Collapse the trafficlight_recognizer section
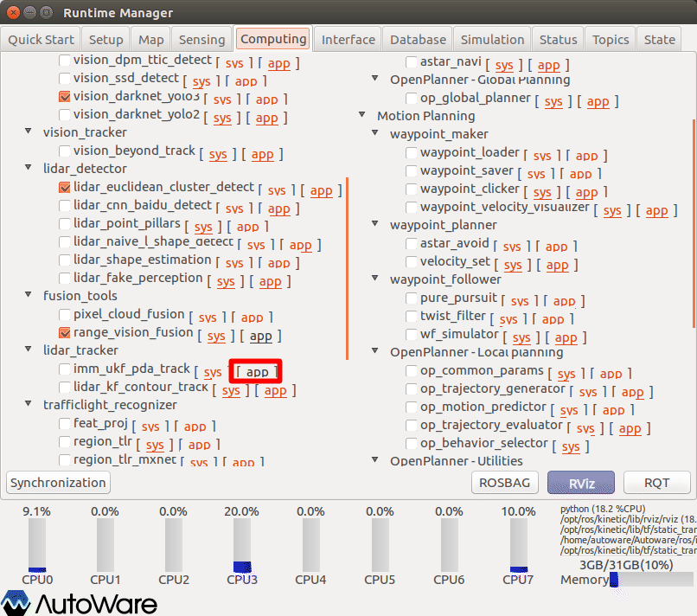 pos(32,405)
